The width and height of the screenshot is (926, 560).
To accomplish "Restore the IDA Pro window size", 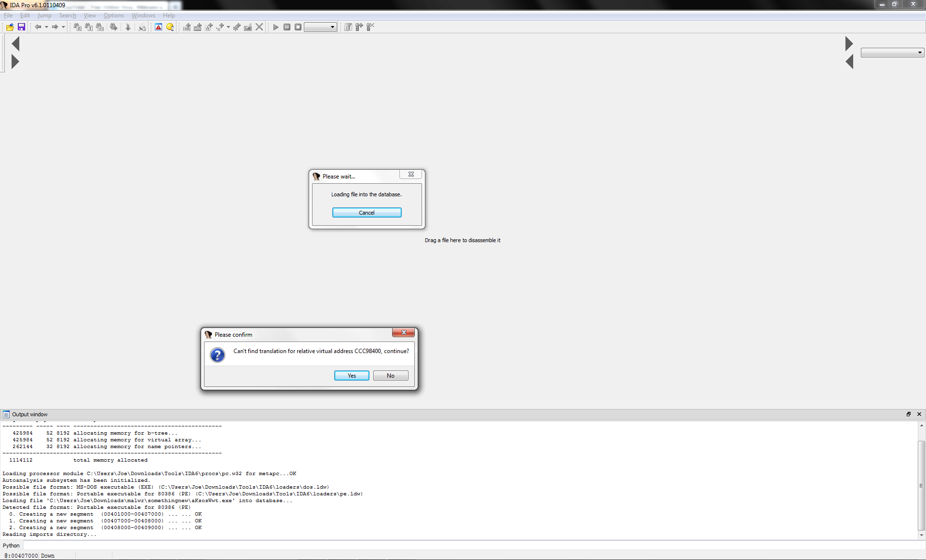I will point(895,4).
